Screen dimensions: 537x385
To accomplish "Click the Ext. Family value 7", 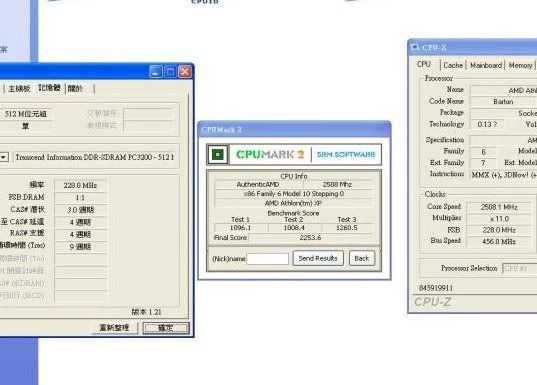I will (x=483, y=163).
